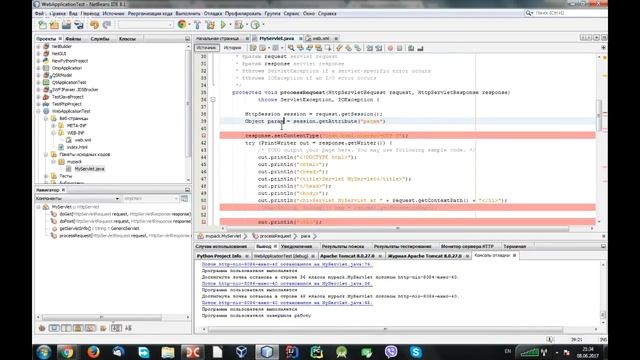
Task: Collapse the mypack package node
Action: click(x=53, y=162)
